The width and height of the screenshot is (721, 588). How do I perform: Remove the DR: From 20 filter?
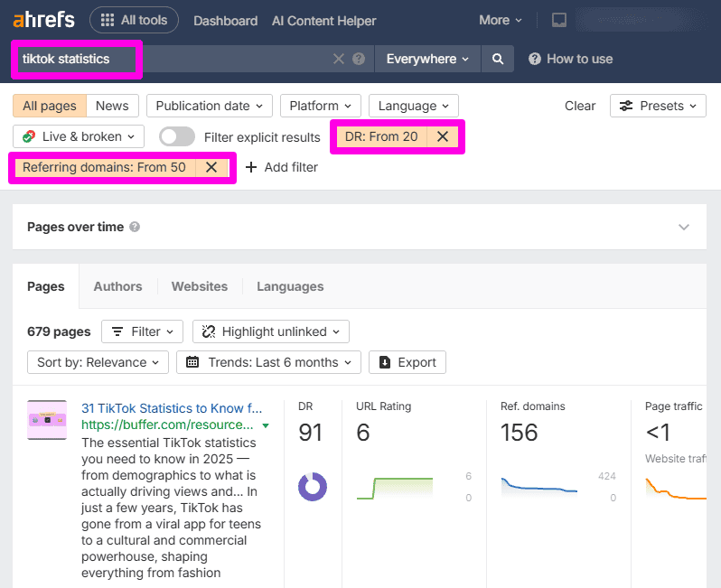(443, 136)
